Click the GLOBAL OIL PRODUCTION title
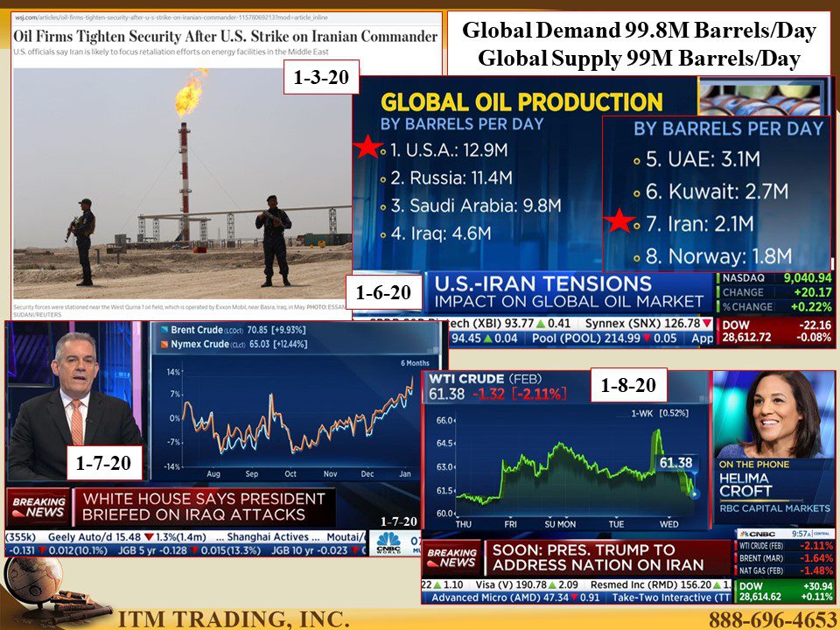Screen dimensions: 840x630 pyautogui.click(x=521, y=101)
